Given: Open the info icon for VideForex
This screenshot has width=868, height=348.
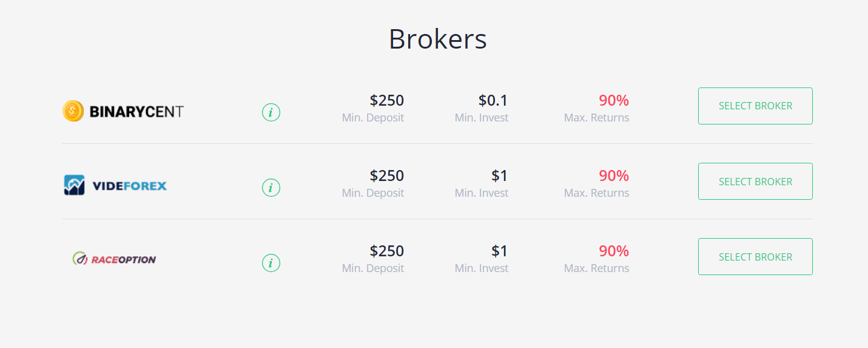Looking at the screenshot, I should tap(271, 188).
